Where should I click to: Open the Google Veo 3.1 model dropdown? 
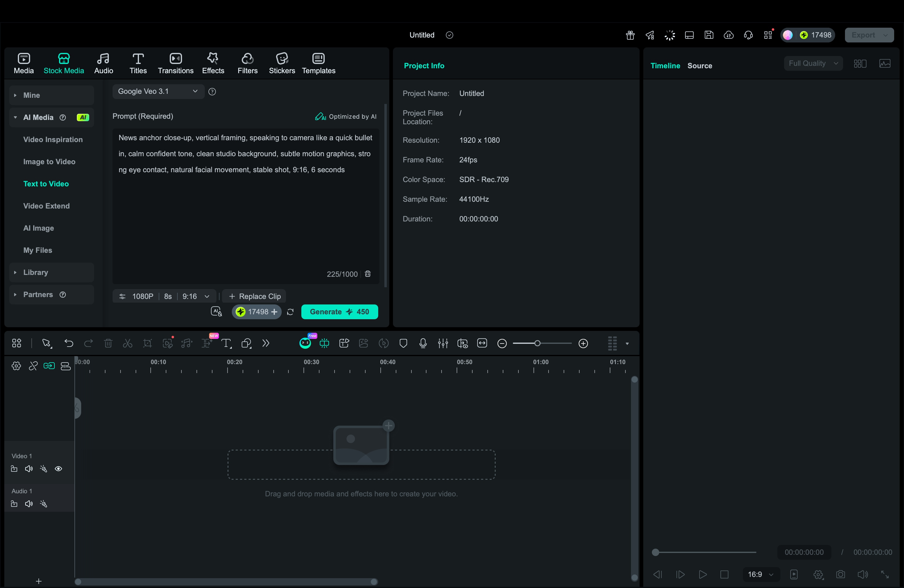coord(158,92)
